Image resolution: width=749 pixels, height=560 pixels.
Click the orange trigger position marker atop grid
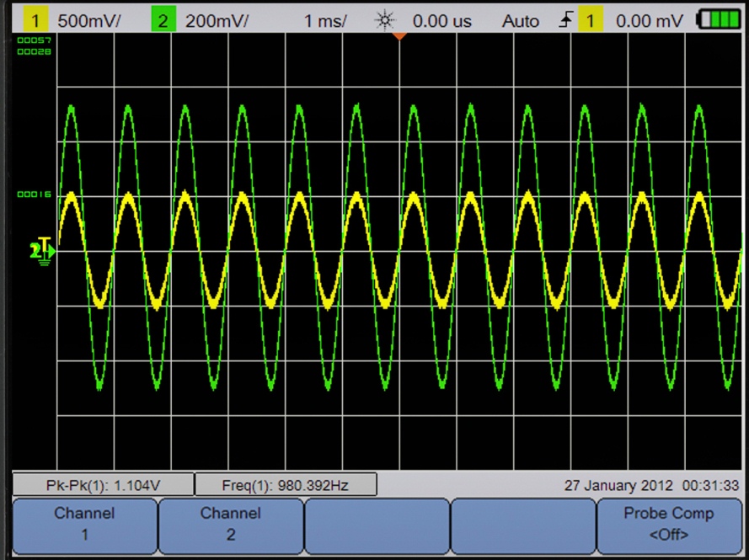399,36
